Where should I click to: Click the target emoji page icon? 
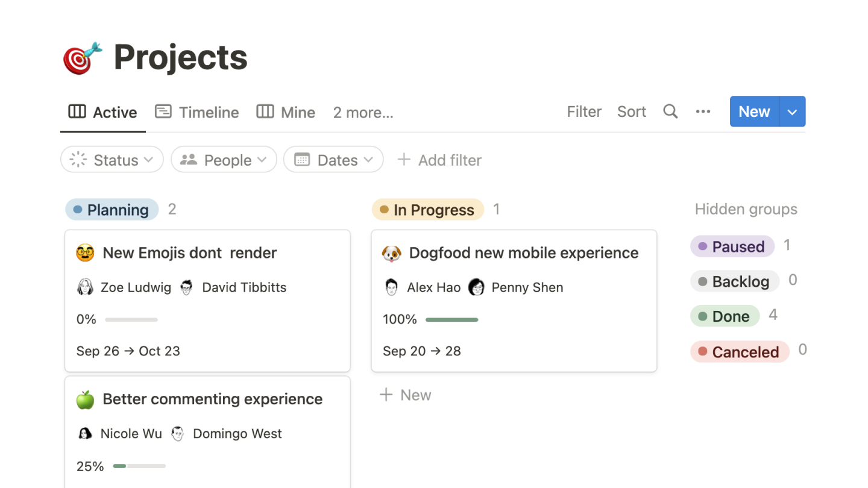(83, 58)
